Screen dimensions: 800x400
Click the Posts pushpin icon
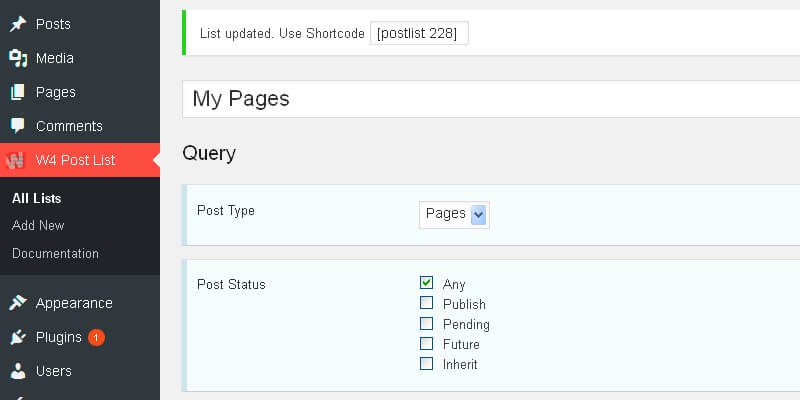18,24
